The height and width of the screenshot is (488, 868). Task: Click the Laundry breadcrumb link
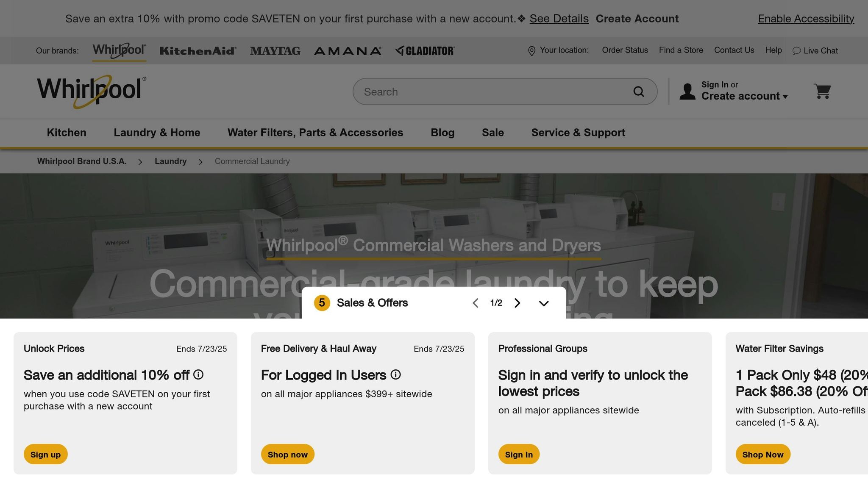(170, 161)
